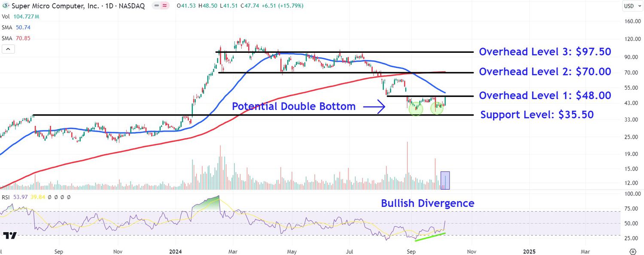
Task: Select the blue highlighted rectangle over volume bars
Action: (445, 180)
